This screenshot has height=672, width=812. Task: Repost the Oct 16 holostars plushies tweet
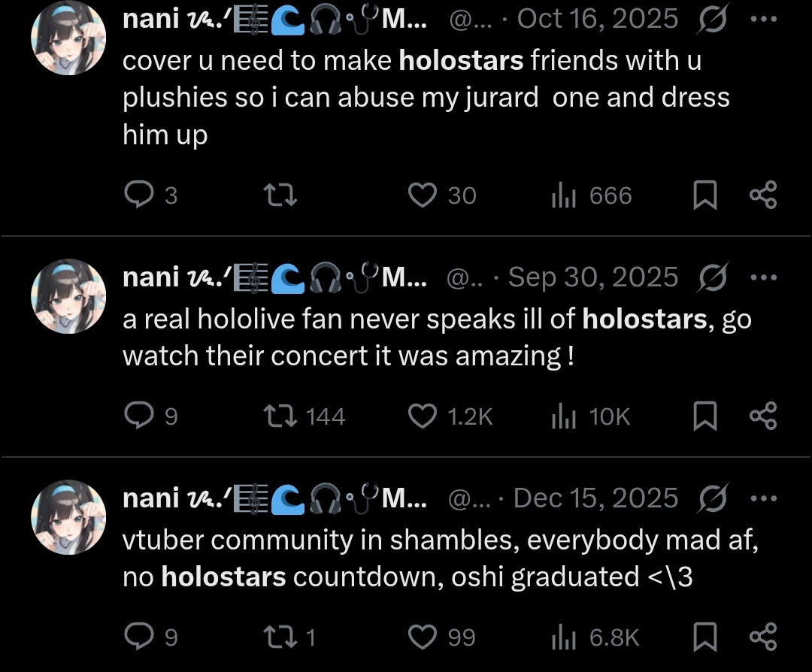point(280,195)
